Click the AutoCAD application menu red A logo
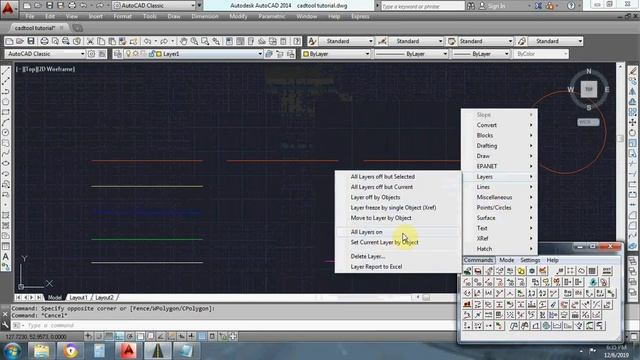This screenshot has height=360, width=640. point(8,8)
